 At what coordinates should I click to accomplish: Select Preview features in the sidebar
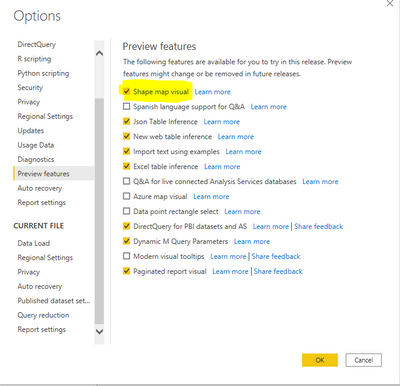point(54,173)
